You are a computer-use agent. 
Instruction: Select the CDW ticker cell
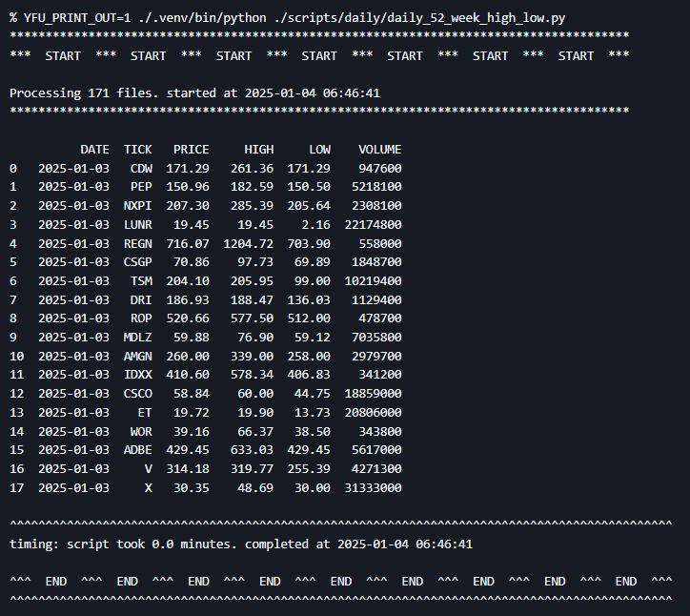(x=141, y=168)
